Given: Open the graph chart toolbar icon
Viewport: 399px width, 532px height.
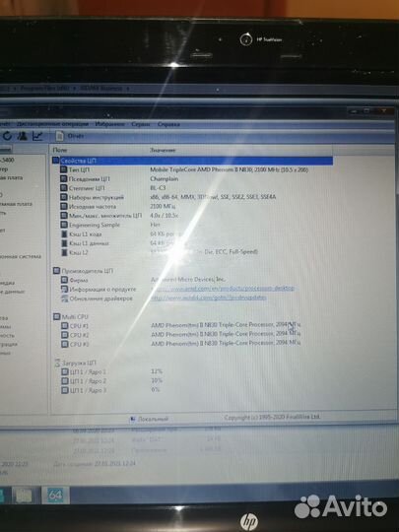Looking at the screenshot, I should [37, 136].
